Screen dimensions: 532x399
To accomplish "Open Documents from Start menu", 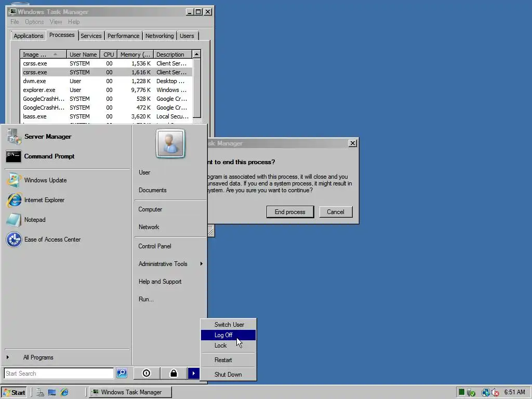I will tap(170, 190).
